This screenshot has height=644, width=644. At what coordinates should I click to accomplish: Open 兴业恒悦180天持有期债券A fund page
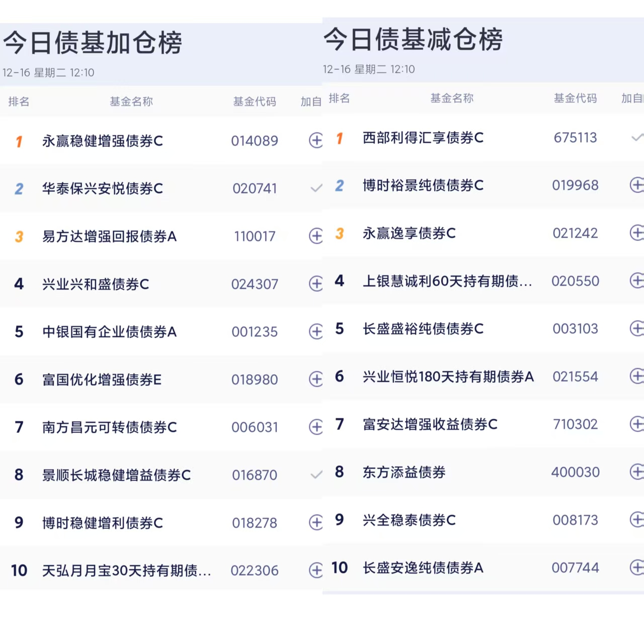448,377
